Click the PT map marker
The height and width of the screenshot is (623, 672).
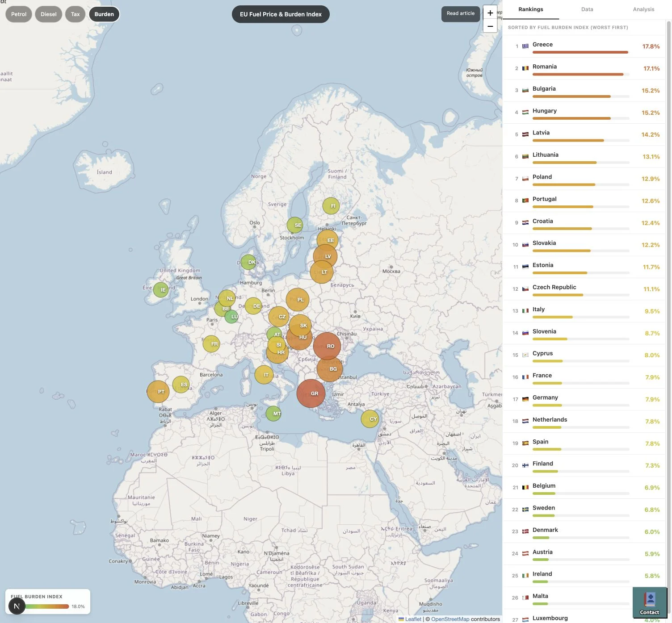158,392
